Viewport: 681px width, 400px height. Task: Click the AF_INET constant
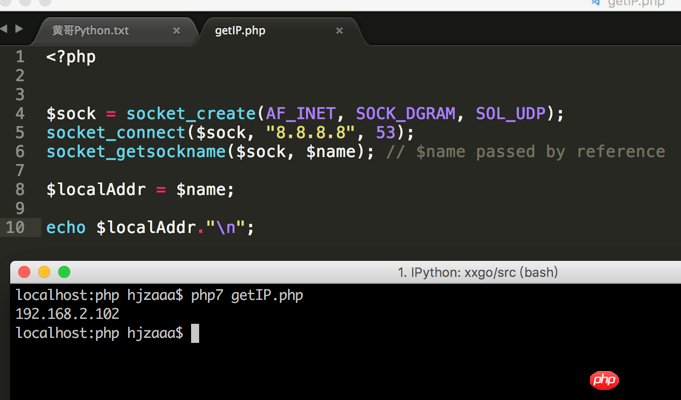pos(301,114)
